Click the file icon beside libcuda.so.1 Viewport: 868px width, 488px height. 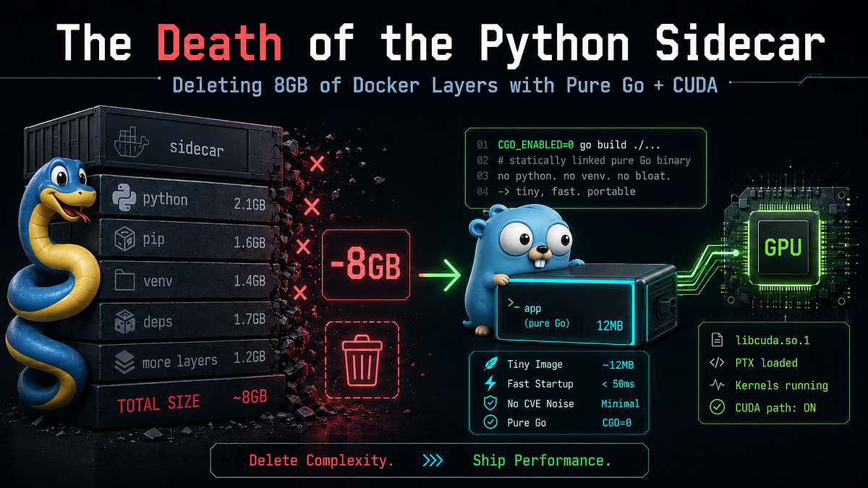click(x=717, y=339)
